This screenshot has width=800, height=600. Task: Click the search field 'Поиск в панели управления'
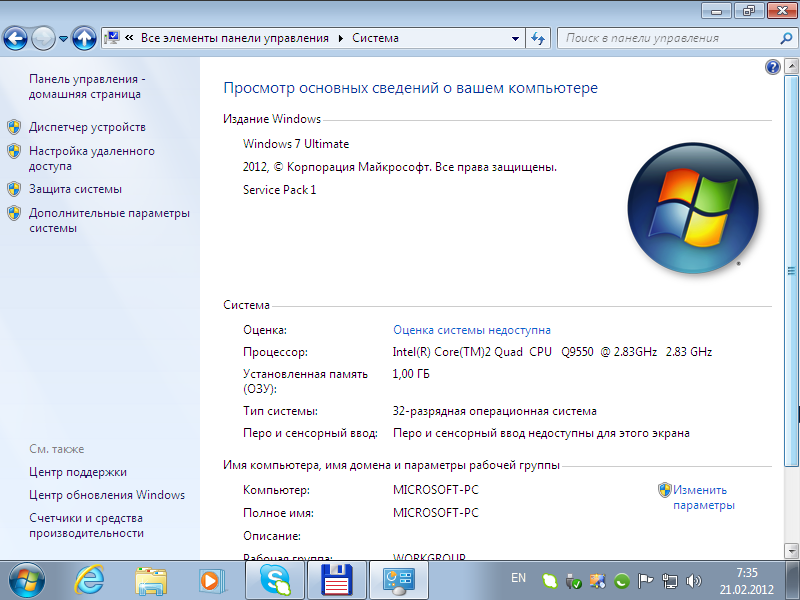point(668,38)
